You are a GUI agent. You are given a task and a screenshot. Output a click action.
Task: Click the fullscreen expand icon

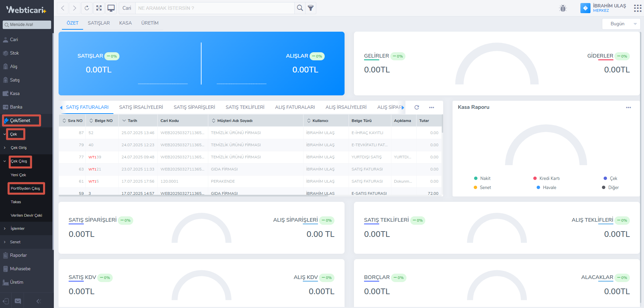tap(99, 8)
